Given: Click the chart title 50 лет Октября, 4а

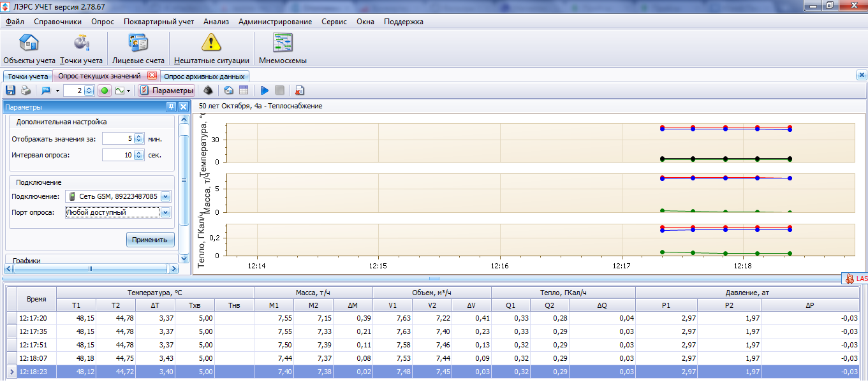Looking at the screenshot, I should click(260, 106).
